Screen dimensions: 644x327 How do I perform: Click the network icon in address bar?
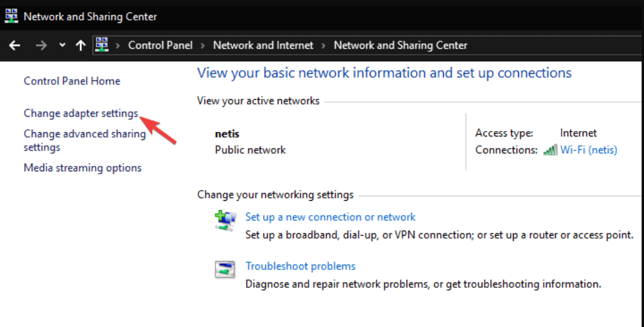click(x=102, y=45)
